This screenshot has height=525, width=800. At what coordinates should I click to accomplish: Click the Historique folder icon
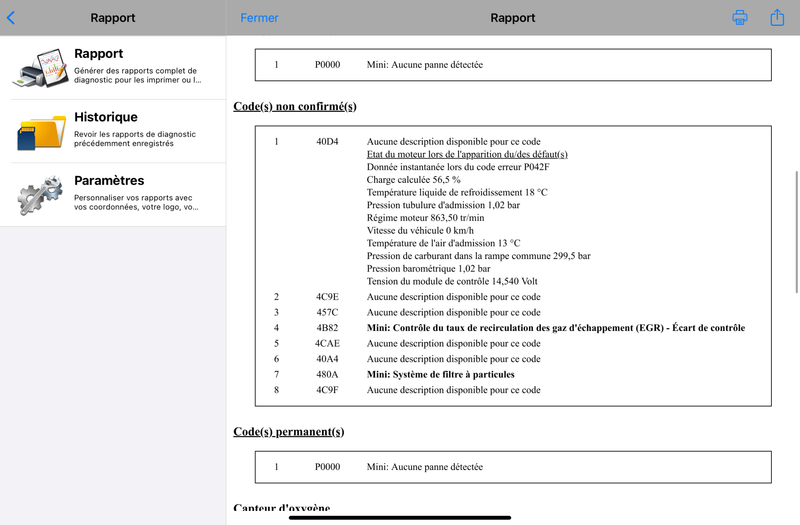point(41,132)
